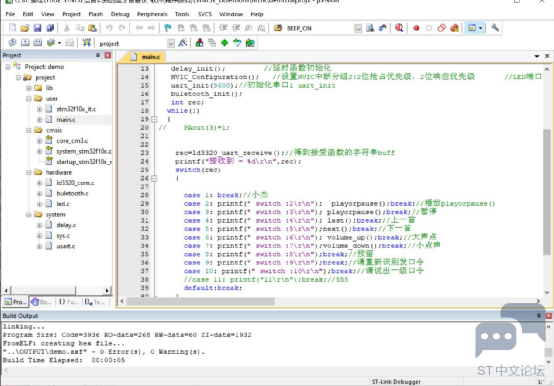Open Manage Project Items icon
The width and height of the screenshot is (554, 386).
(x=199, y=43)
